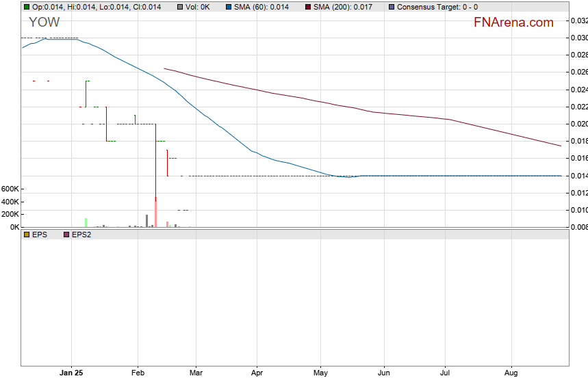The image size is (588, 387).
Task: Click the 'SMA (60): 0.014' legend text
Action: 262,7
